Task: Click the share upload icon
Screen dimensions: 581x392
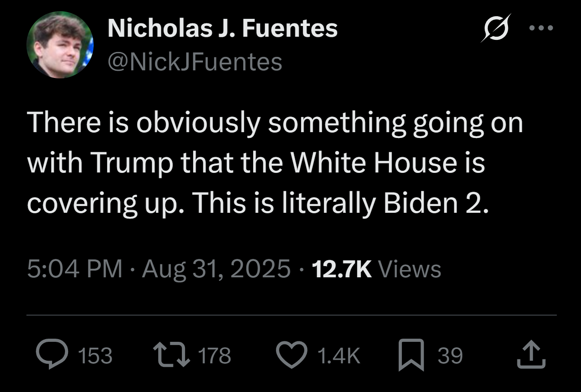Action: 531,355
